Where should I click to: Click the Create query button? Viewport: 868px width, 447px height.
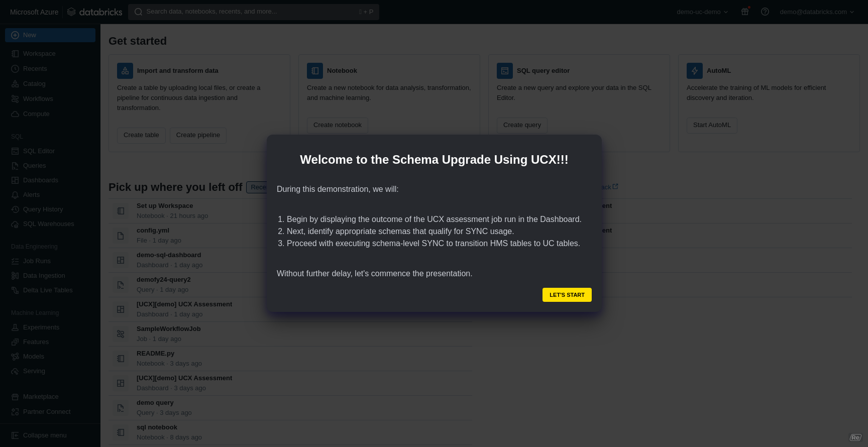point(522,125)
